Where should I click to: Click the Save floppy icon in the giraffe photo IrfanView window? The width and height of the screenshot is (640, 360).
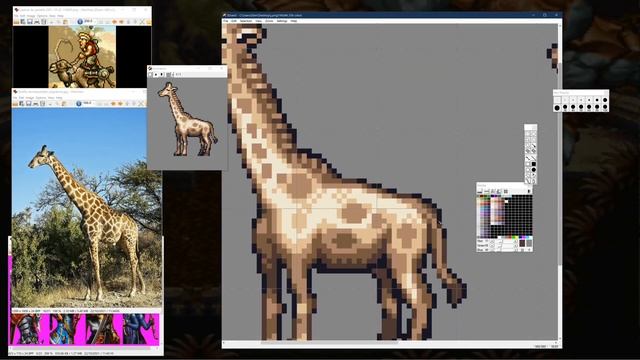(x=28, y=104)
